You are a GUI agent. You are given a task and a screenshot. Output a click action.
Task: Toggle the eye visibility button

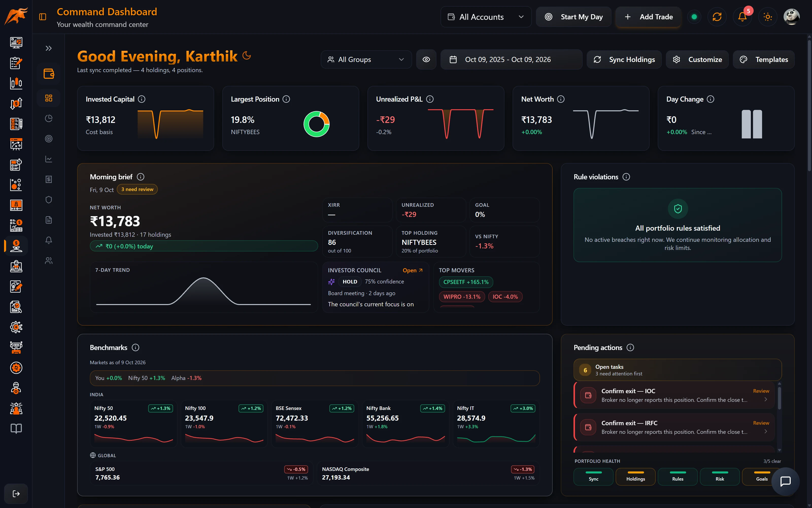point(426,59)
